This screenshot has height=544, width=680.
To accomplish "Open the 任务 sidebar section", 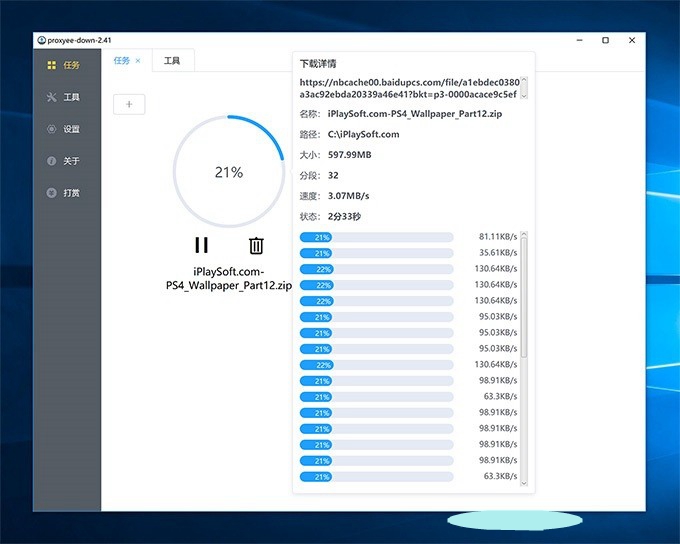I will coord(63,65).
